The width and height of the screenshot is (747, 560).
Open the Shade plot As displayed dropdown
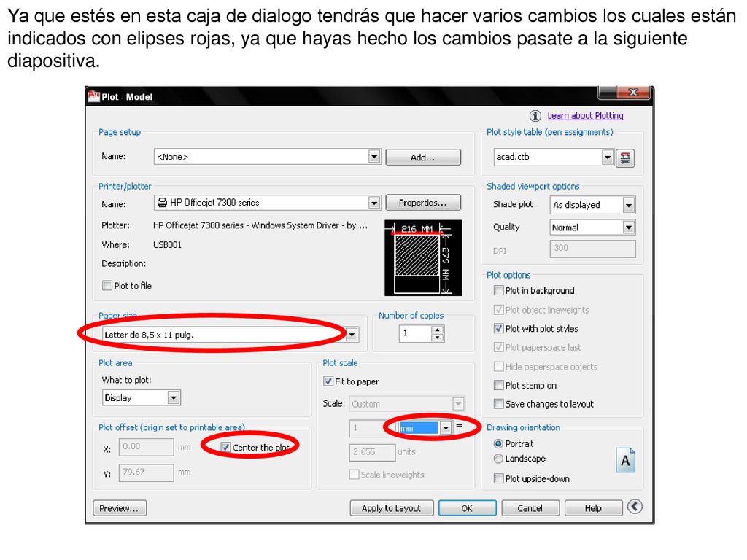pos(628,205)
